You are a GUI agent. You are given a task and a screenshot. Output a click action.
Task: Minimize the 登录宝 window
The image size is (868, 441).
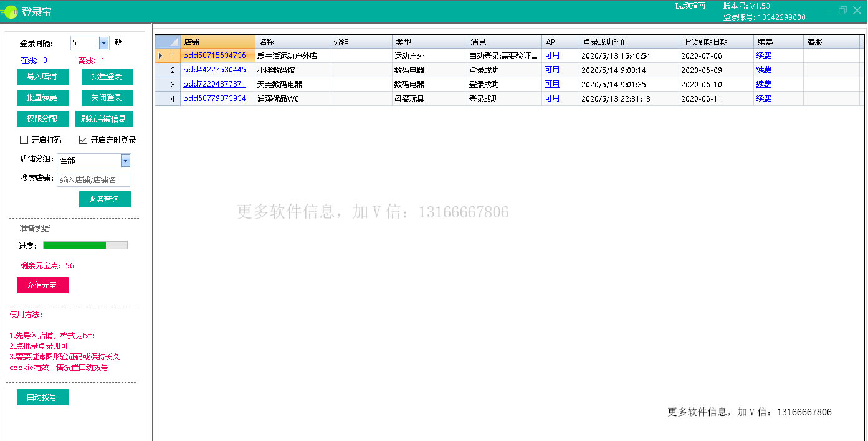pos(829,11)
